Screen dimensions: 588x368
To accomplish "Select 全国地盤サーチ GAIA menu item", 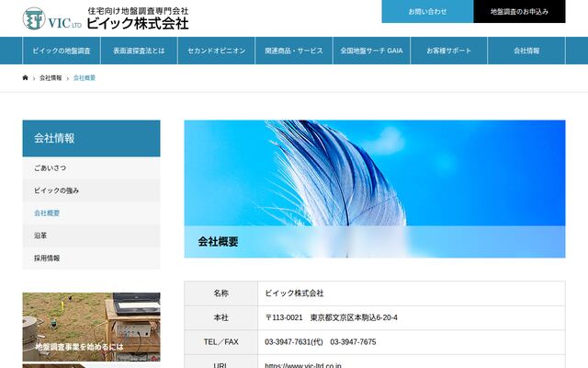I will pyautogui.click(x=371, y=51).
